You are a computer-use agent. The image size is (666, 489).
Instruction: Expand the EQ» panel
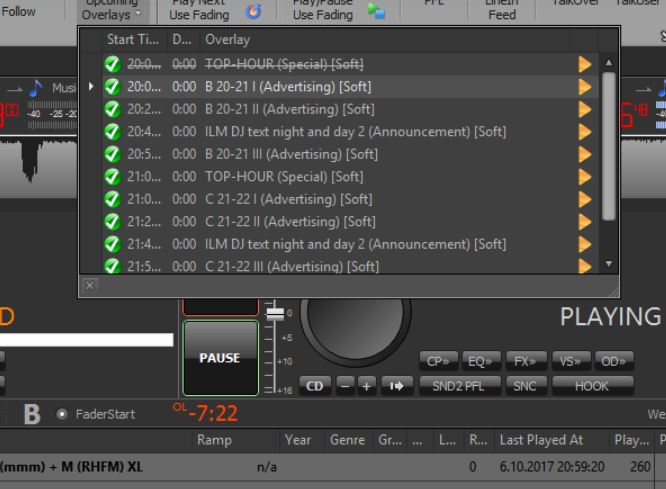point(479,361)
